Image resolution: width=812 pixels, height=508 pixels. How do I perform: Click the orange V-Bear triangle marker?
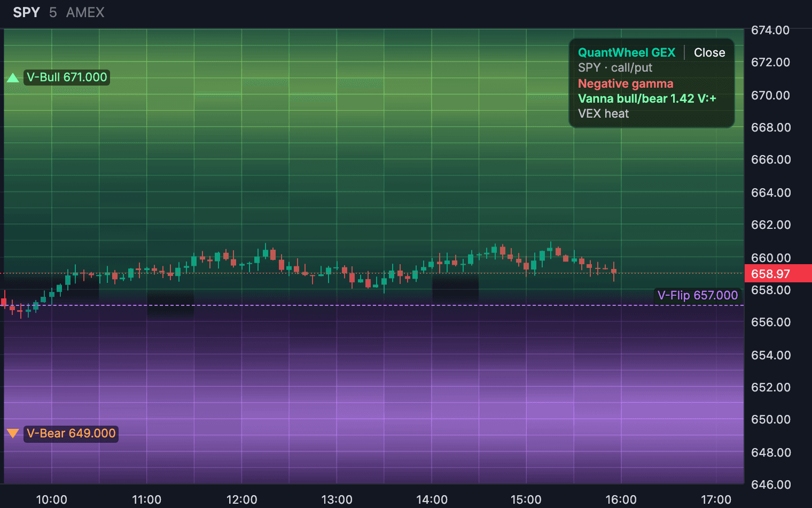click(13, 433)
